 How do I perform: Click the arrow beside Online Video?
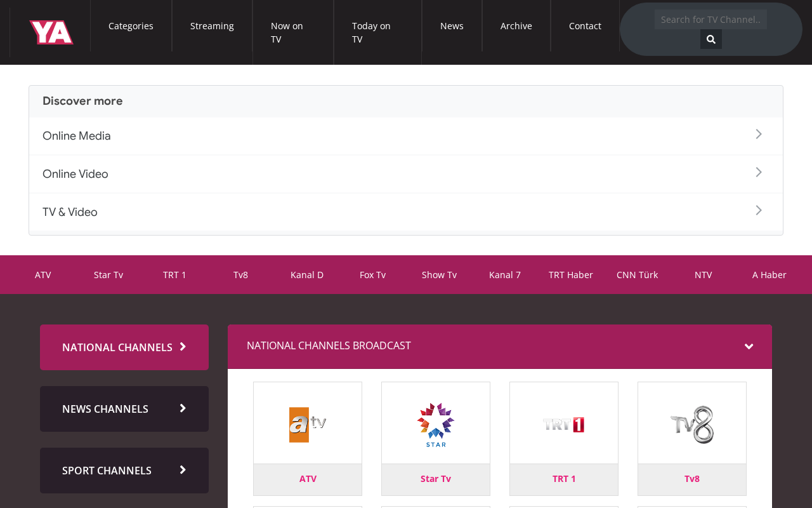(759, 172)
